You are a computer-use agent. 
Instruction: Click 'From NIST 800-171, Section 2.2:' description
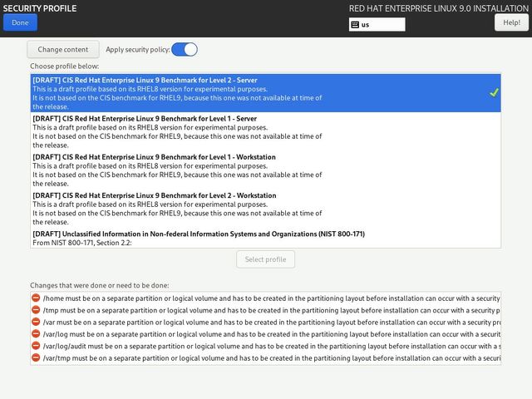point(82,243)
